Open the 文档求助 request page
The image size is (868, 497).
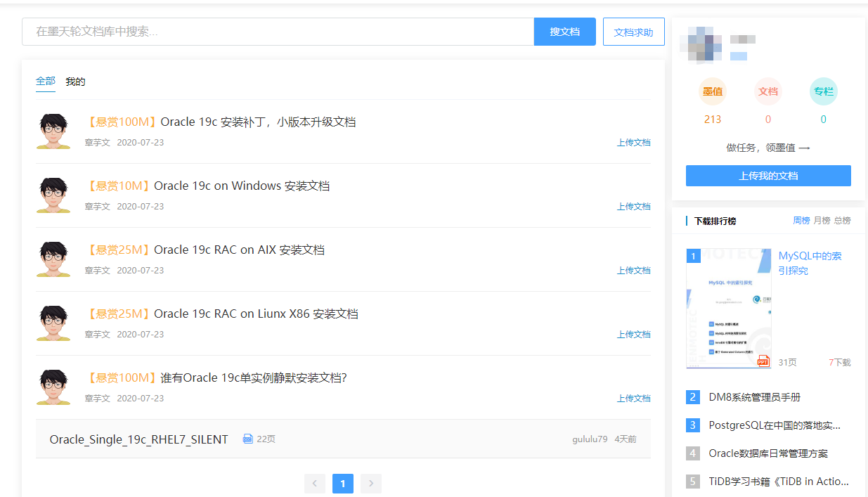coord(633,32)
